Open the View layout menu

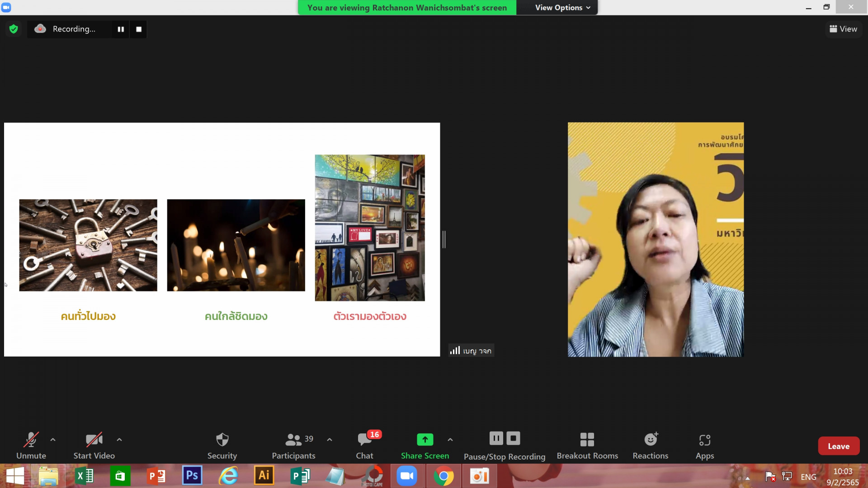[843, 29]
